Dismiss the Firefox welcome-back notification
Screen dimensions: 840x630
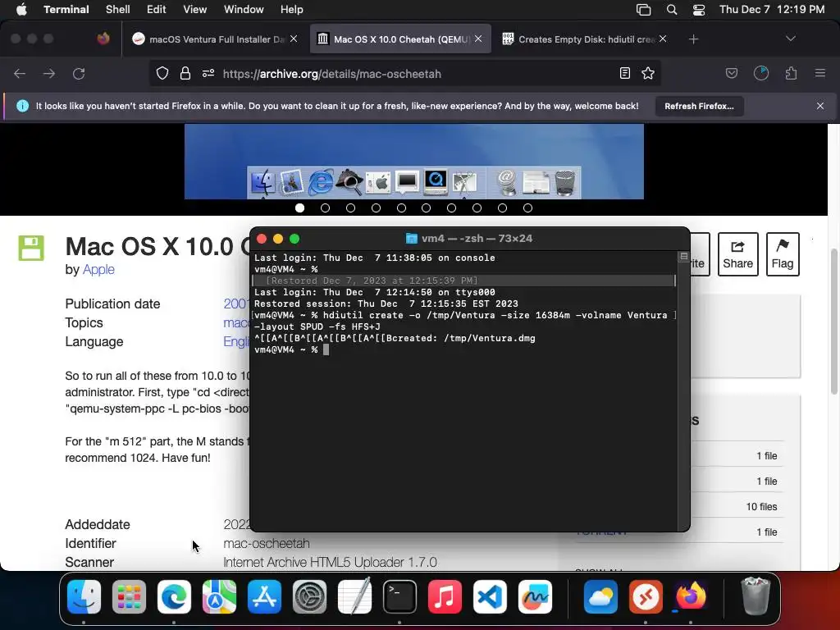pyautogui.click(x=820, y=106)
